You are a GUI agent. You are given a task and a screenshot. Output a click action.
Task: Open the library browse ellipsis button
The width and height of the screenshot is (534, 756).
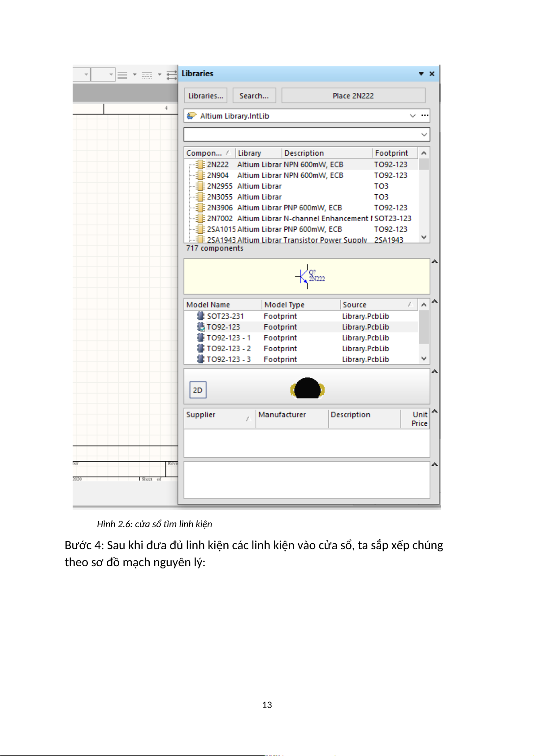[x=425, y=116]
